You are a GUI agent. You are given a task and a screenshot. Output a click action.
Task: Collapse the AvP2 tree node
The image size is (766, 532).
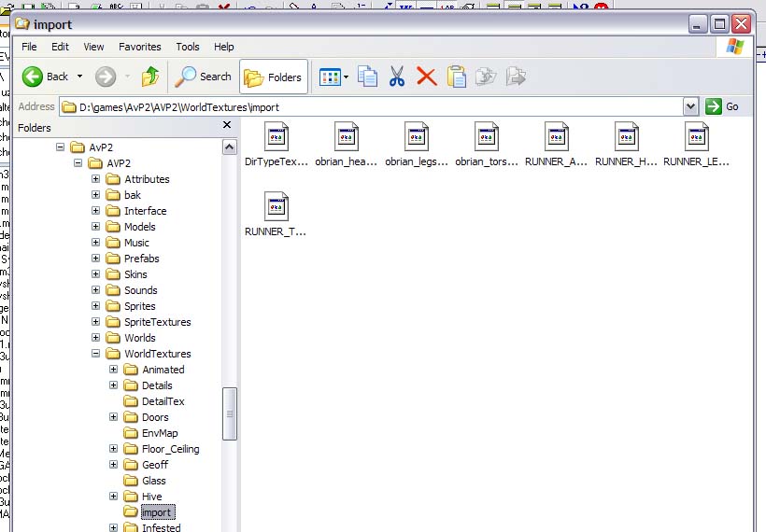(60, 147)
